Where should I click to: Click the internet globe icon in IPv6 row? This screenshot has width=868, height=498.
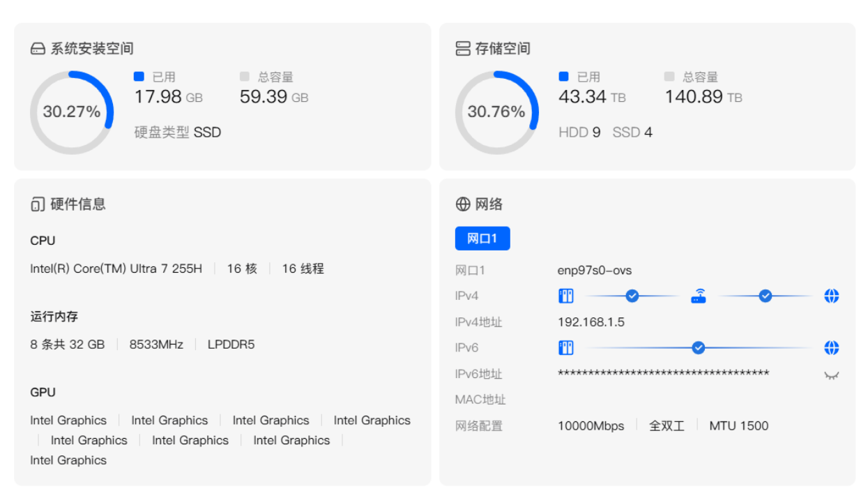[831, 348]
